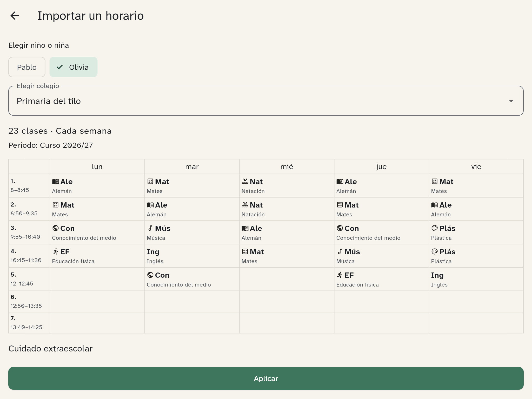Select the Pablo child chip

click(27, 67)
